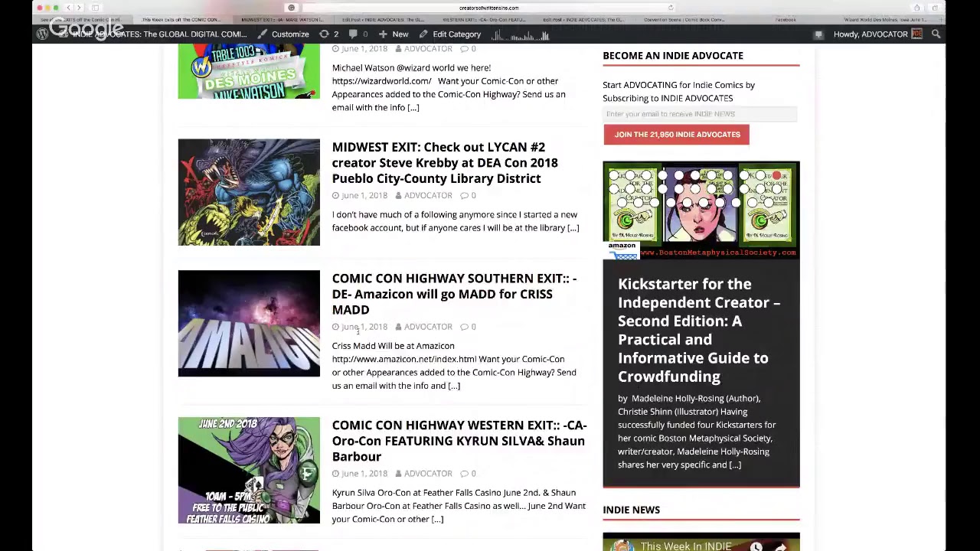980x551 pixels.
Task: Open the comments bubble icon in admin bar
Action: (x=354, y=34)
